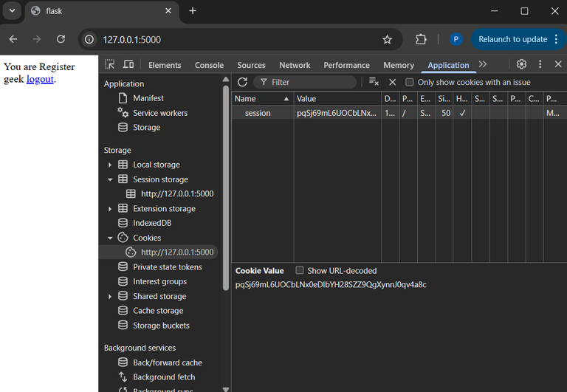Enable Only show cookies with an issue
Viewport: 567px width, 392px height.
(410, 83)
